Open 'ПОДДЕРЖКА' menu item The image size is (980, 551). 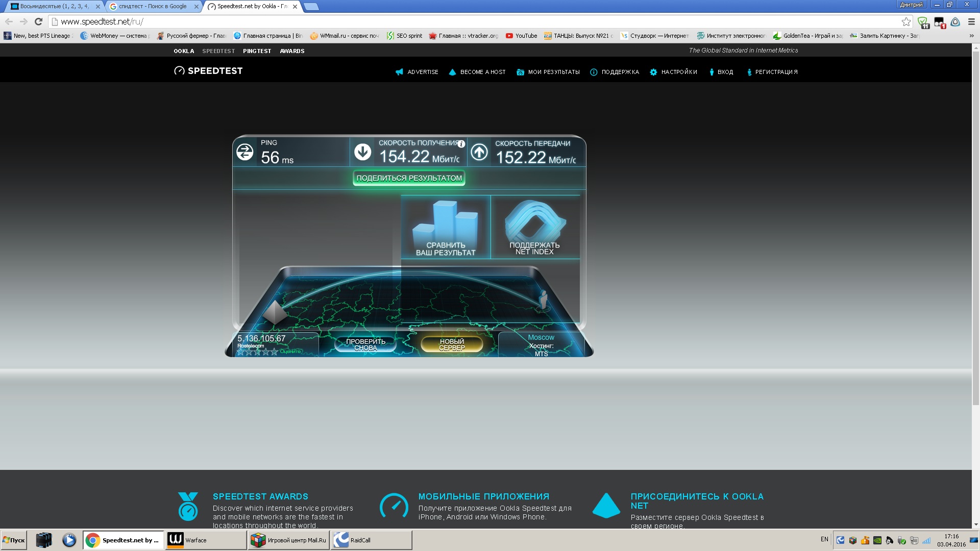click(615, 72)
